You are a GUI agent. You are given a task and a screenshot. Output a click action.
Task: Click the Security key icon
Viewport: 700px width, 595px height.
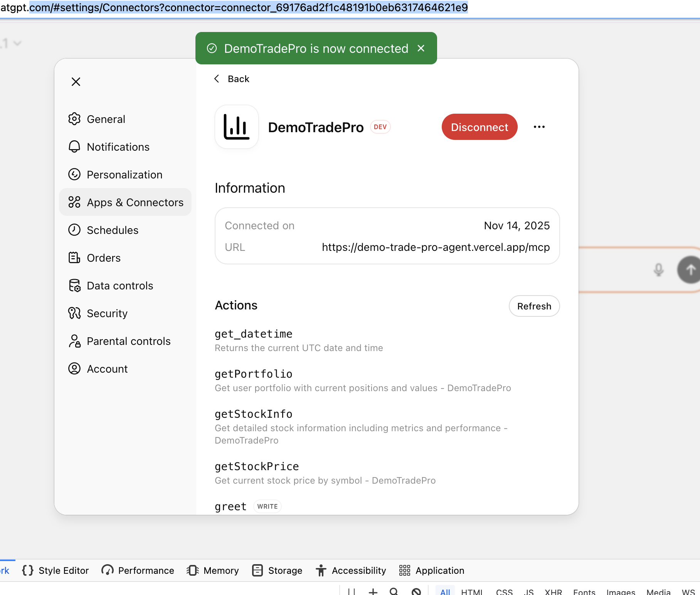74,313
